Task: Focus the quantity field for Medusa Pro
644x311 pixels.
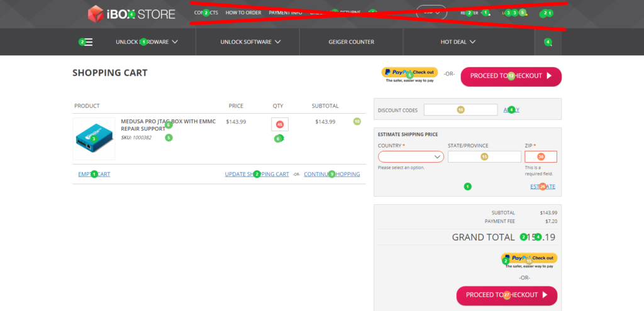Action: click(280, 124)
